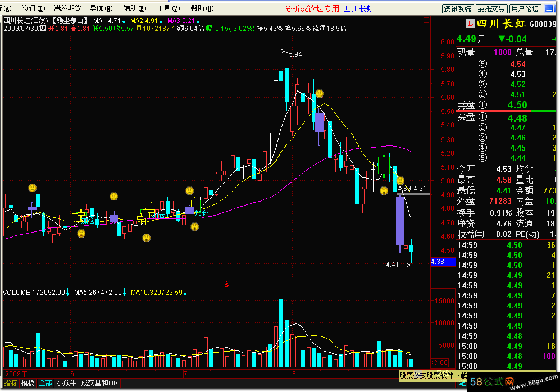The image size is (560, 392).
Task: Click the 现量 value 1000
Action: coord(503,52)
